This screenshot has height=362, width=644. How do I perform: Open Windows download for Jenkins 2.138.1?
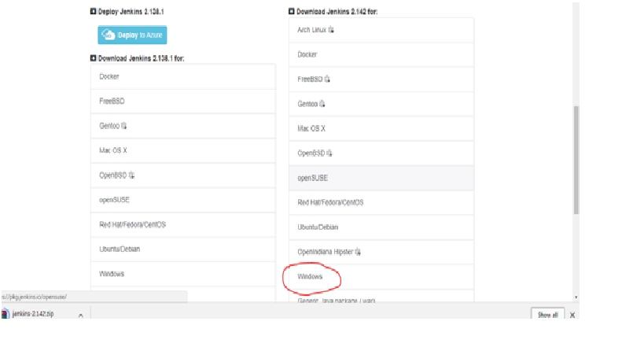[x=183, y=274]
